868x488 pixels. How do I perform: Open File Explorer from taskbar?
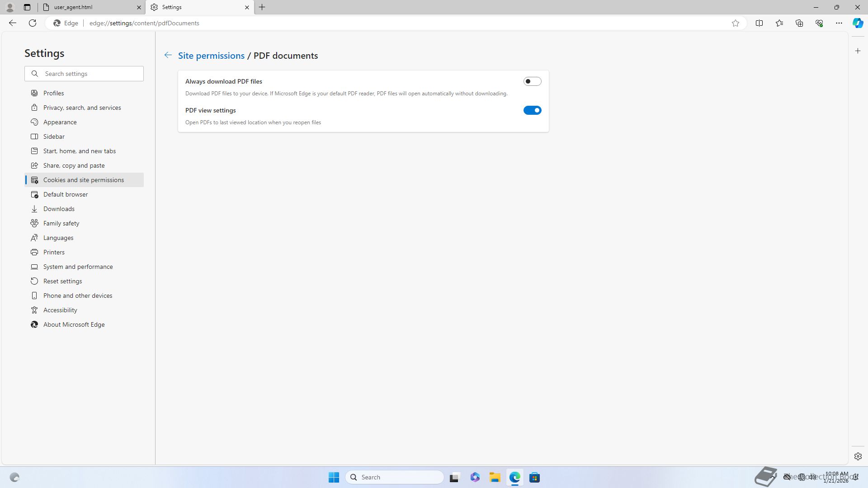(x=495, y=477)
